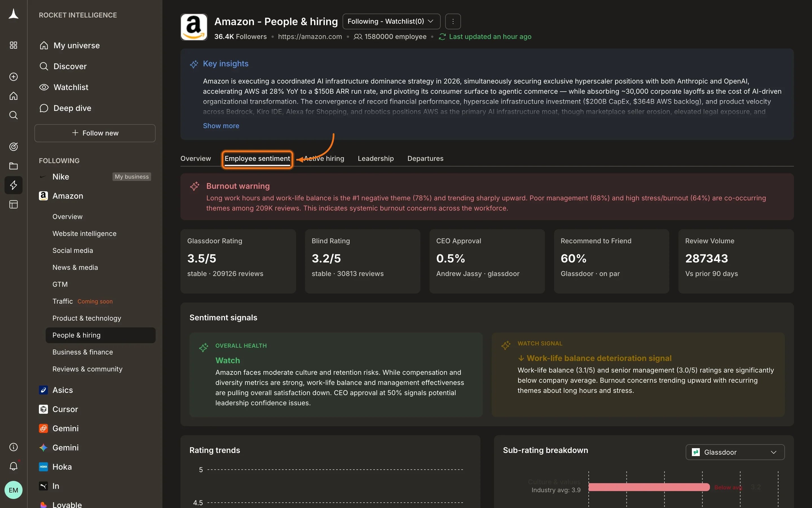812x508 pixels.
Task: Open Discover in sidebar
Action: tap(63, 66)
